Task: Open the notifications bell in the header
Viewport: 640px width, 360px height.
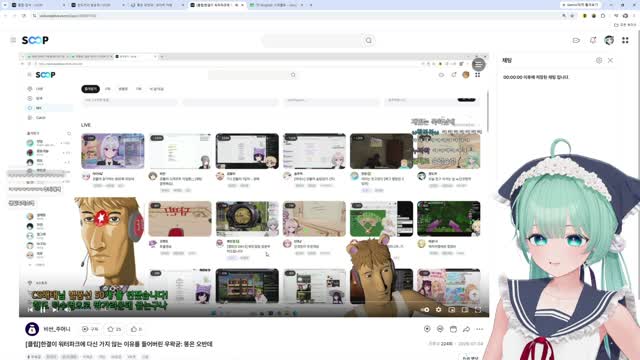Action: (593, 40)
